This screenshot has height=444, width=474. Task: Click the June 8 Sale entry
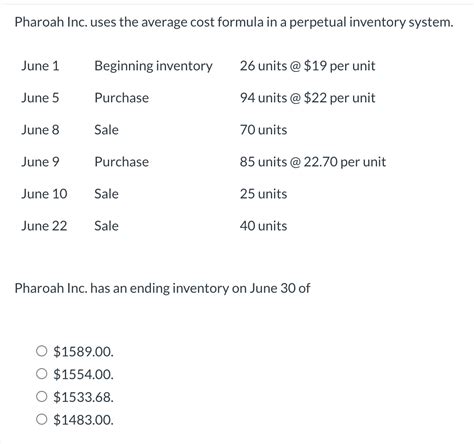pyautogui.click(x=106, y=130)
